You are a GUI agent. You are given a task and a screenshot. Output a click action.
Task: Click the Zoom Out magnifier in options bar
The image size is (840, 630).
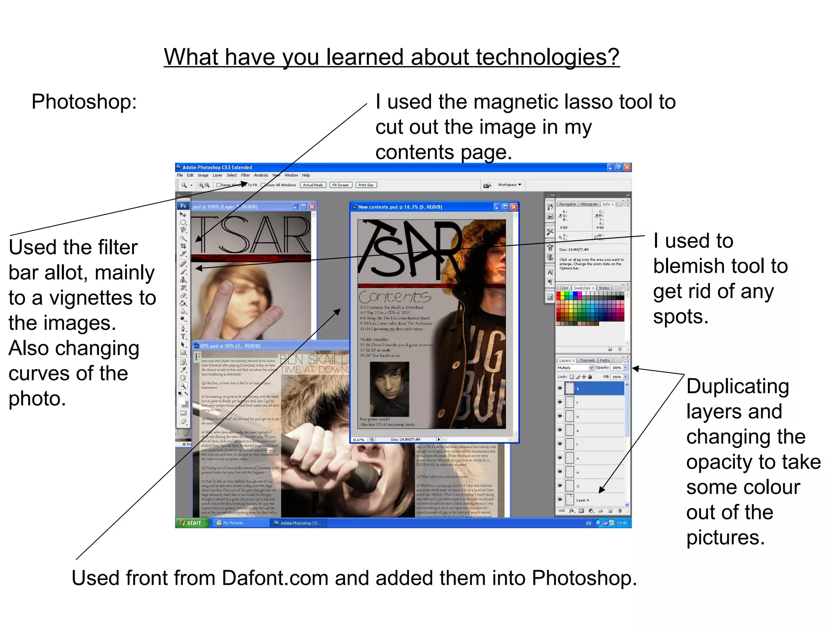click(x=207, y=185)
